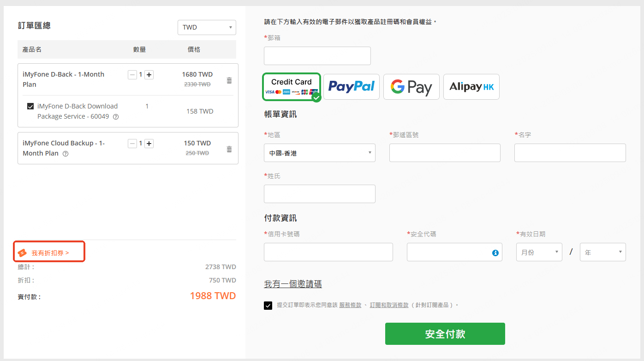Click the coupon ticket icon
Screen dimensions: 644x361
22,253
